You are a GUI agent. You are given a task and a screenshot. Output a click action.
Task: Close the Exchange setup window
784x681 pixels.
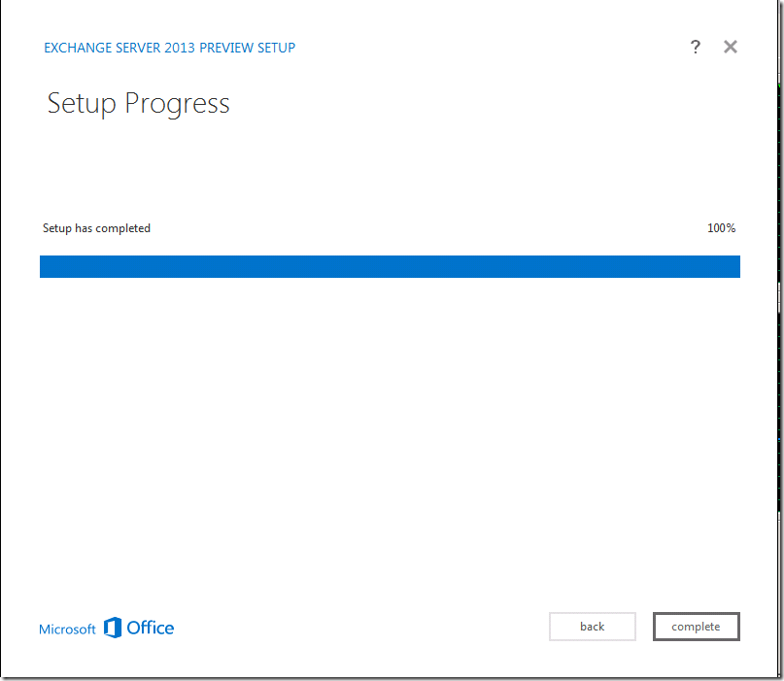pyautogui.click(x=731, y=47)
